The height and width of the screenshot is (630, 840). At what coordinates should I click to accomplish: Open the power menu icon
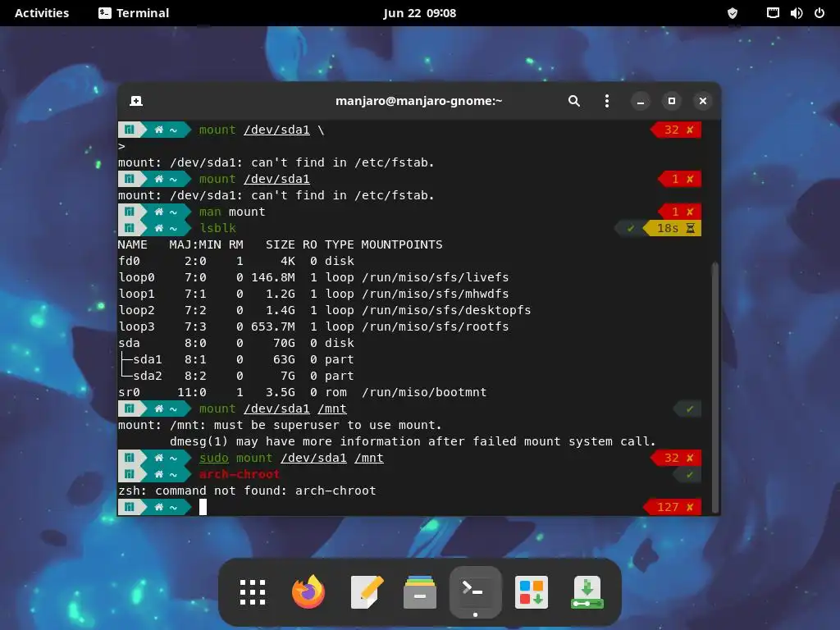[x=819, y=13]
